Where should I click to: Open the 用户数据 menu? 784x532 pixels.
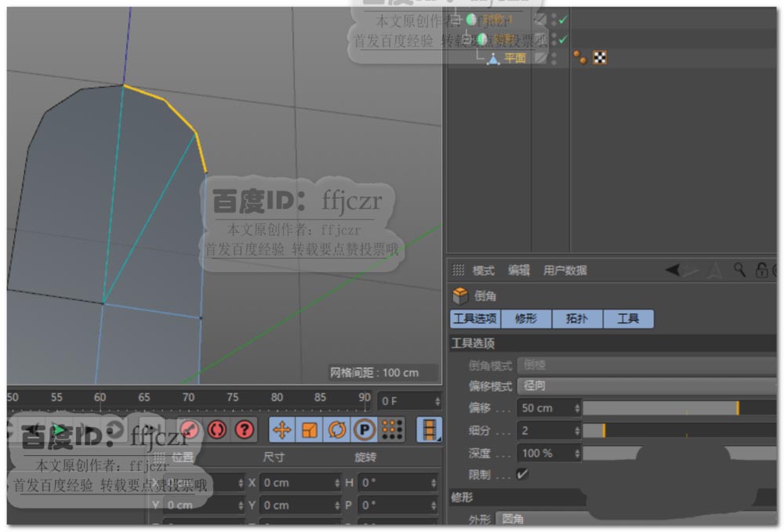click(x=565, y=270)
